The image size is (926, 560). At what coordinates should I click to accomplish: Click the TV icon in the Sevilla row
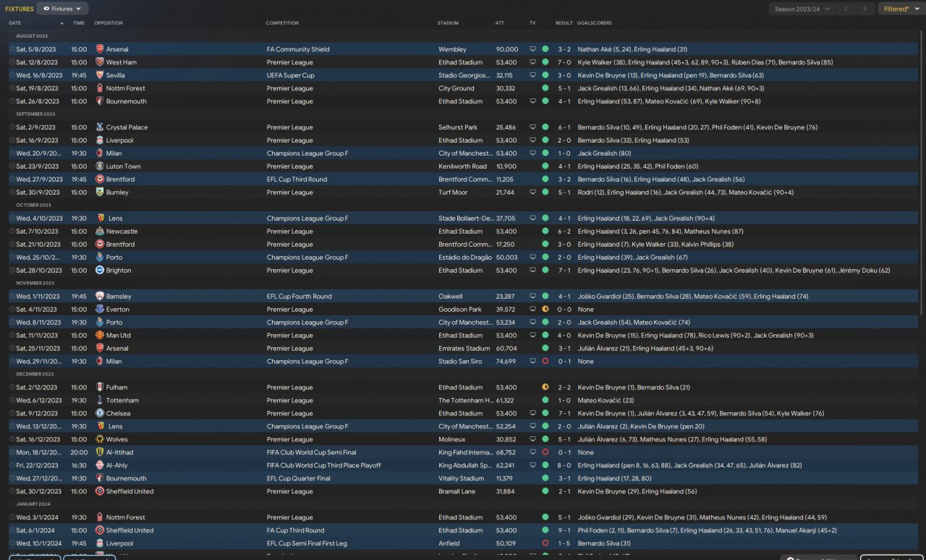(x=533, y=75)
